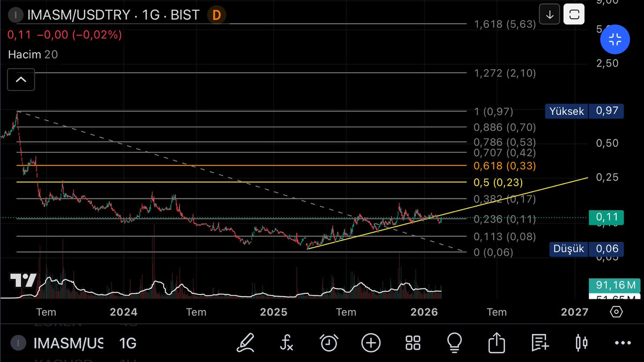
Task: Tap the down arrow button at top
Action: click(x=550, y=15)
